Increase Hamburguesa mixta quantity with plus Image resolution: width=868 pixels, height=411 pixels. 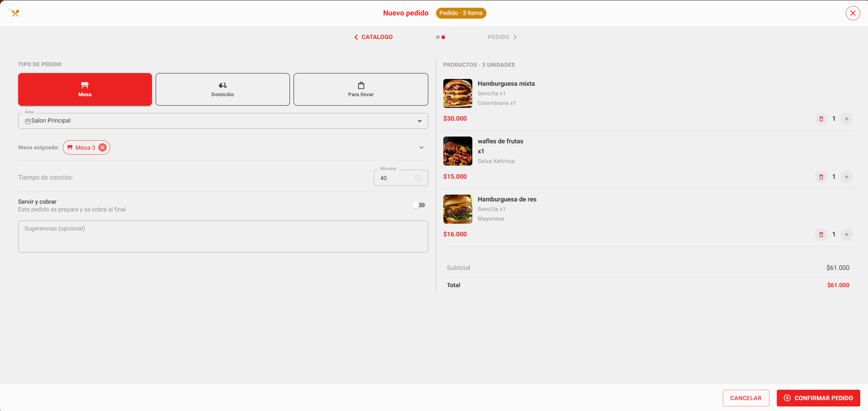pyautogui.click(x=846, y=119)
